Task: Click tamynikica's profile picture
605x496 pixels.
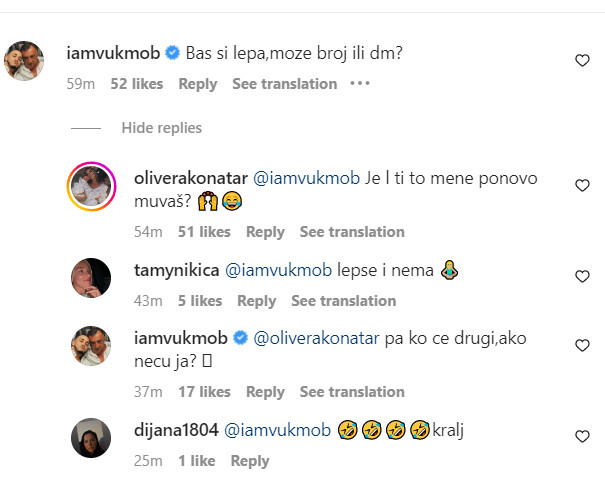Action: coord(91,277)
